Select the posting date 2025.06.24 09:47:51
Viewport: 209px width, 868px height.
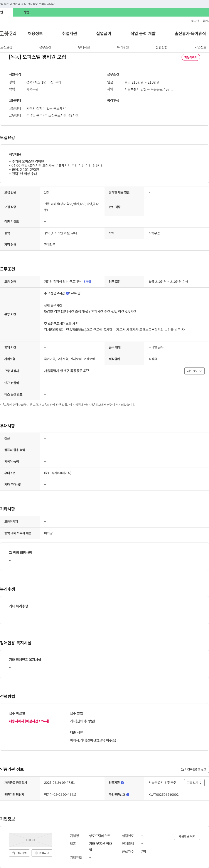coord(59,782)
